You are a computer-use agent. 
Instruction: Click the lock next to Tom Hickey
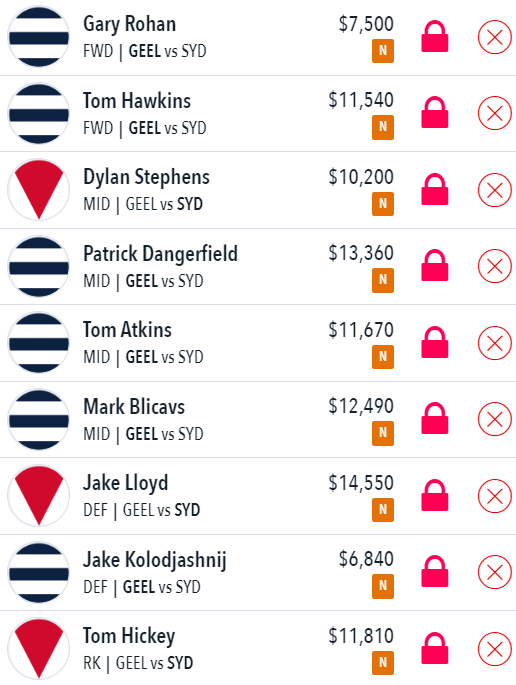pyautogui.click(x=435, y=648)
